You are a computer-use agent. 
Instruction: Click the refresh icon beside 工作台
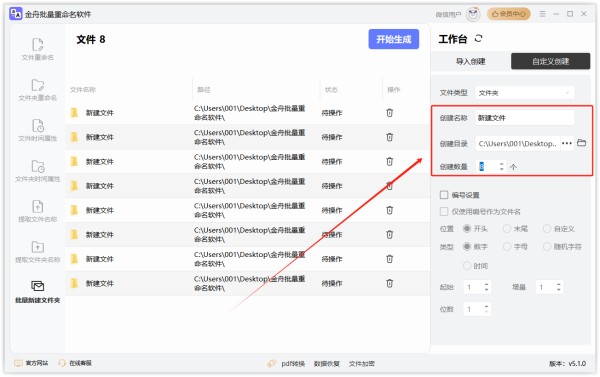[479, 38]
